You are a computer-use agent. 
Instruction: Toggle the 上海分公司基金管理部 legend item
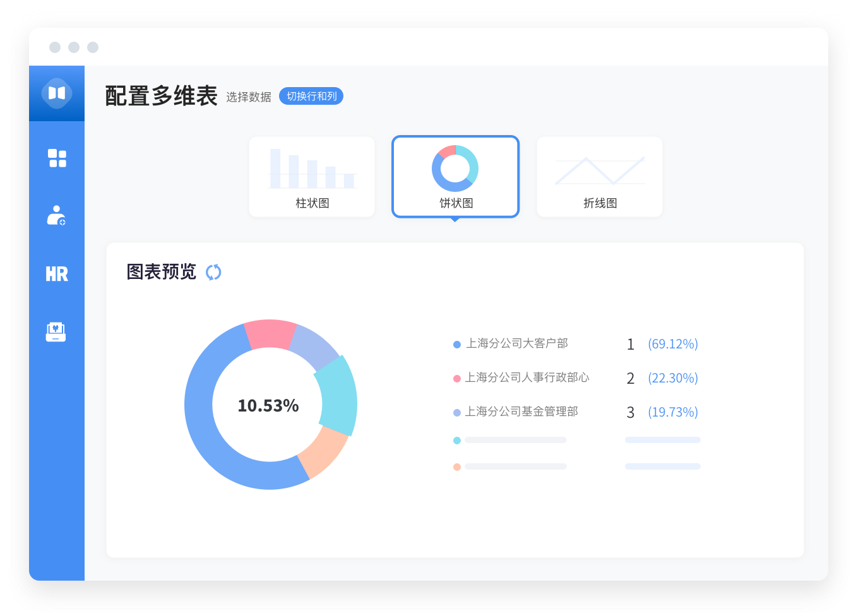tap(521, 412)
